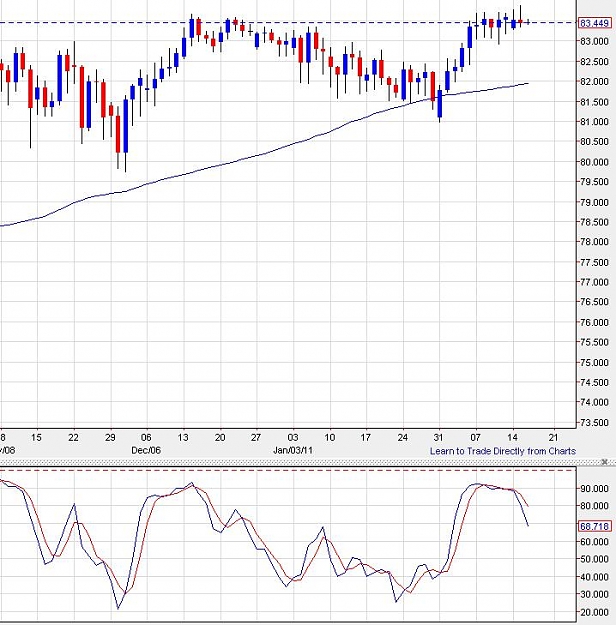Click the date tick labeled 13

click(x=183, y=438)
